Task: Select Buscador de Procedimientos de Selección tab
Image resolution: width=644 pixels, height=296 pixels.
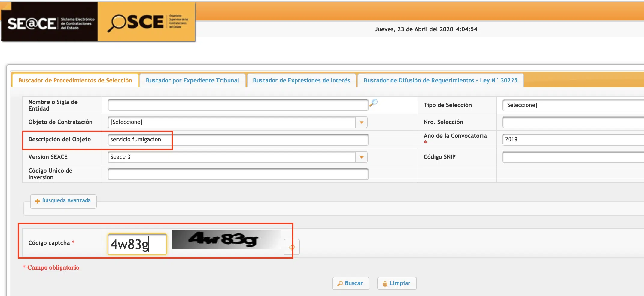Action: pos(75,81)
